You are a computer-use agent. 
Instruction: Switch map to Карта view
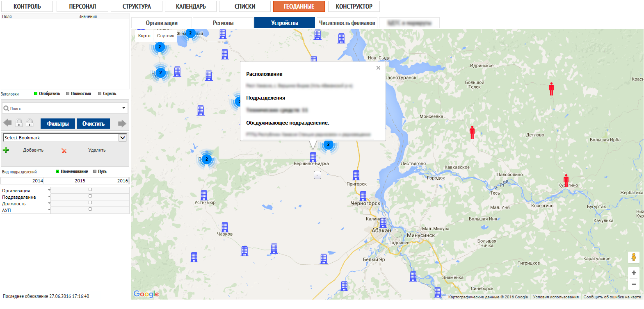coord(144,36)
